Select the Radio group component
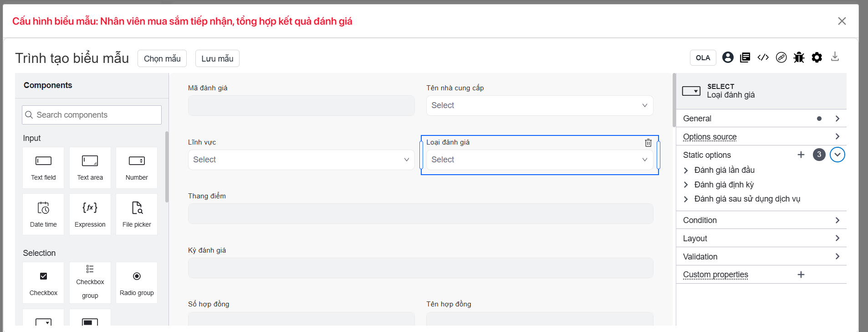Screen dimensions: 868x332 (137, 283)
